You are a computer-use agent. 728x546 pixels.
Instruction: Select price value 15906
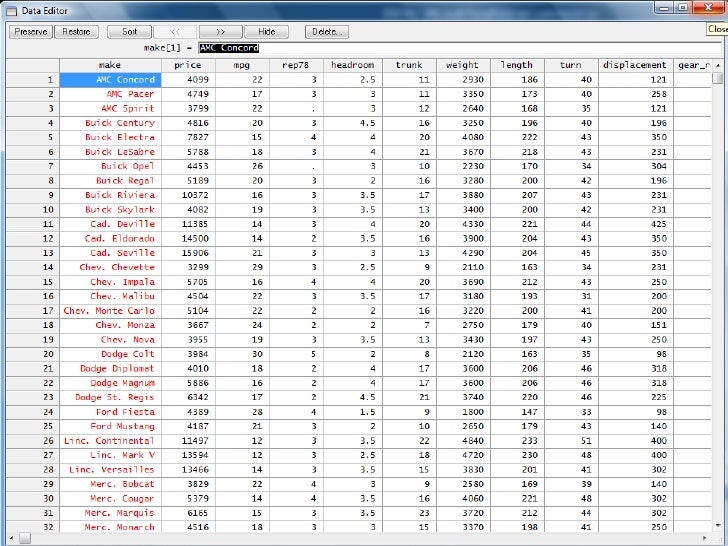point(188,253)
